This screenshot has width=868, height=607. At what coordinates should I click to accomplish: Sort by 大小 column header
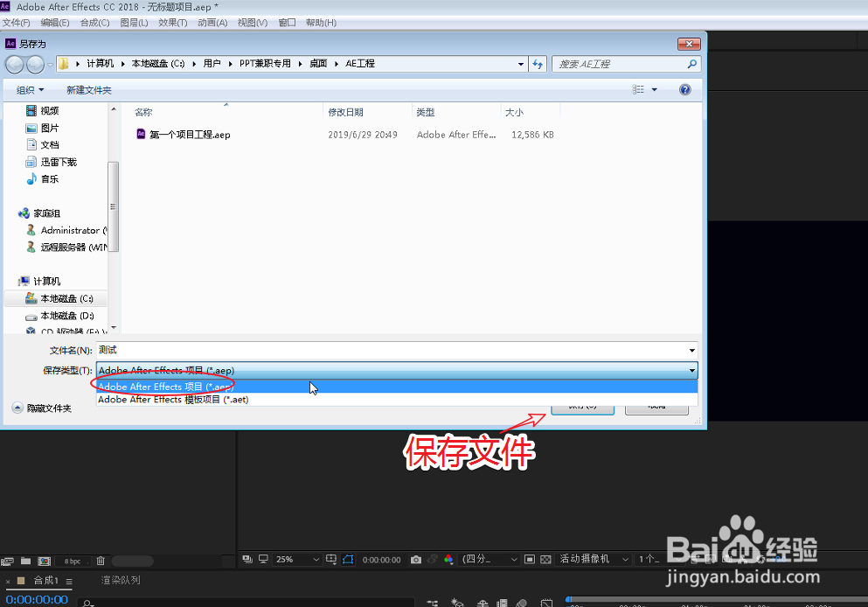[531, 113]
